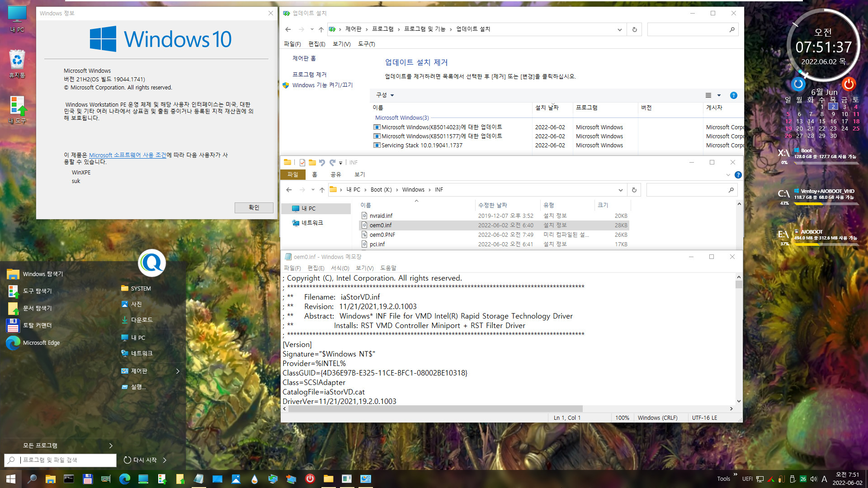Click the help icon in update window

(734, 95)
